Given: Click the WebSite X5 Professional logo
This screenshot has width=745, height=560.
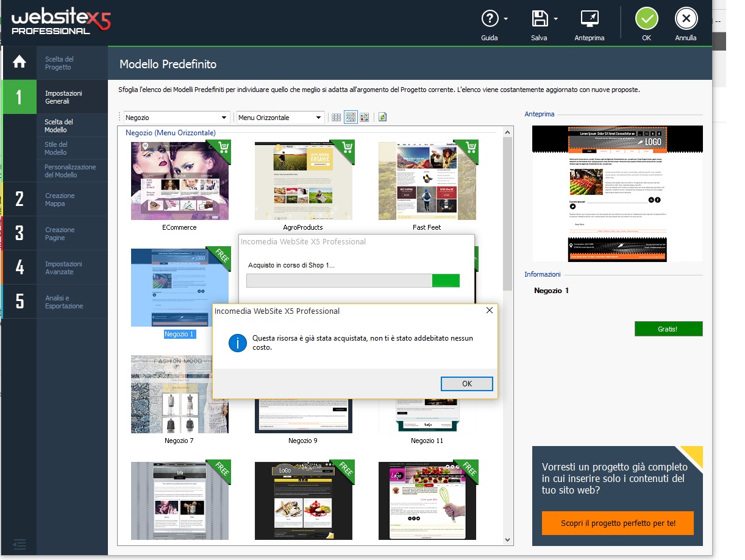Looking at the screenshot, I should 61,22.
